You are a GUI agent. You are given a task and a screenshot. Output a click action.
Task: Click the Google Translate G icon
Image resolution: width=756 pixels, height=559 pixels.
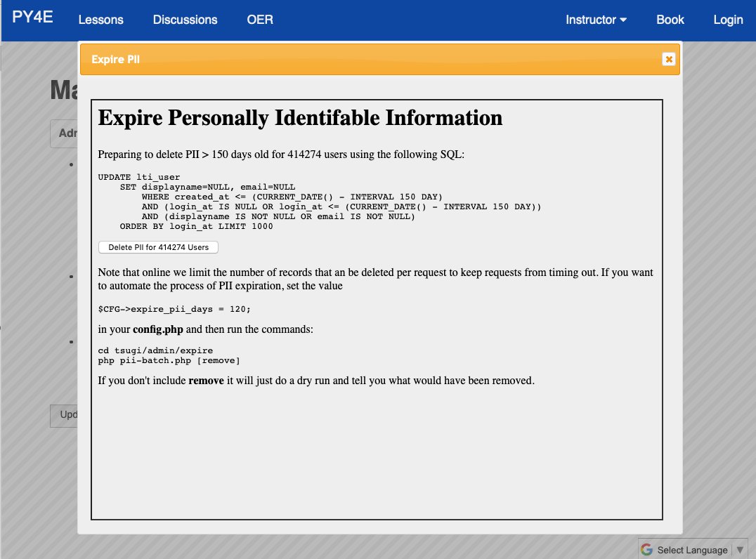click(646, 550)
